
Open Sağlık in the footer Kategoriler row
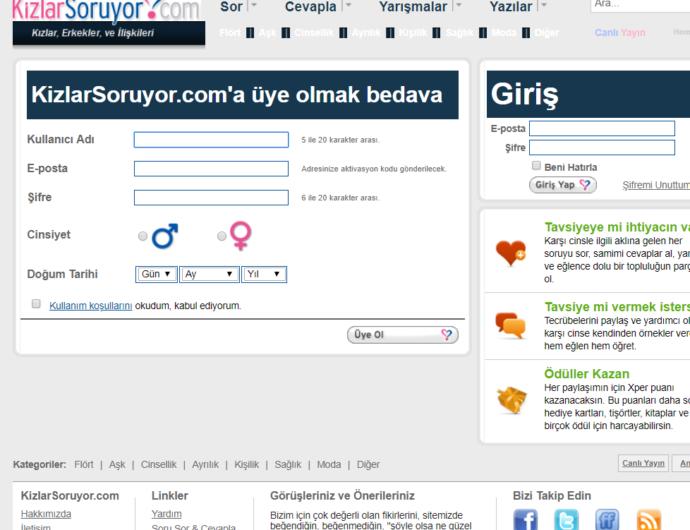coord(288,464)
